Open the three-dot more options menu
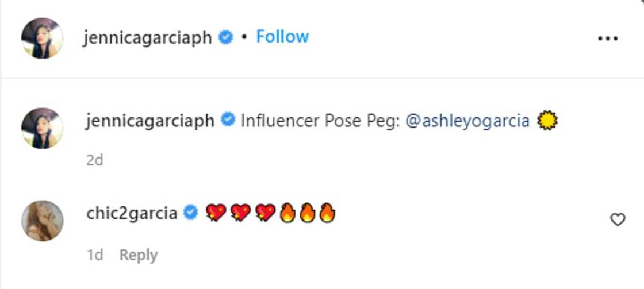 click(607, 38)
